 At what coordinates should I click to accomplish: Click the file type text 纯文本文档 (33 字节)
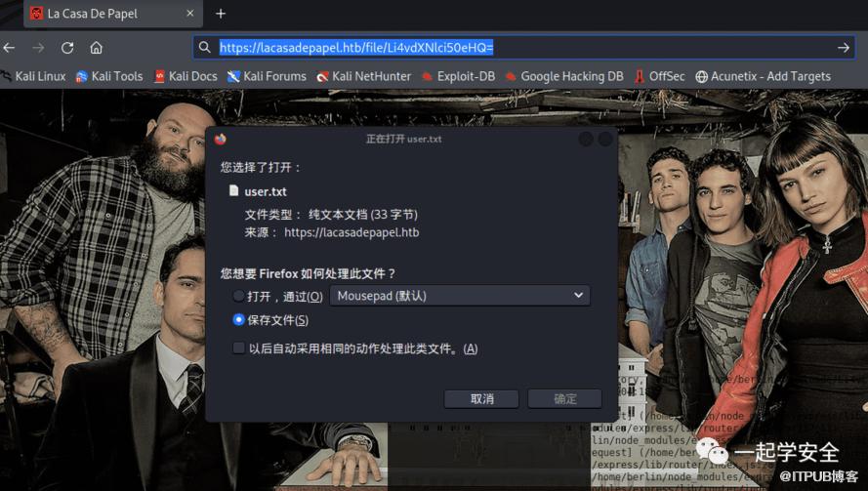(x=363, y=214)
